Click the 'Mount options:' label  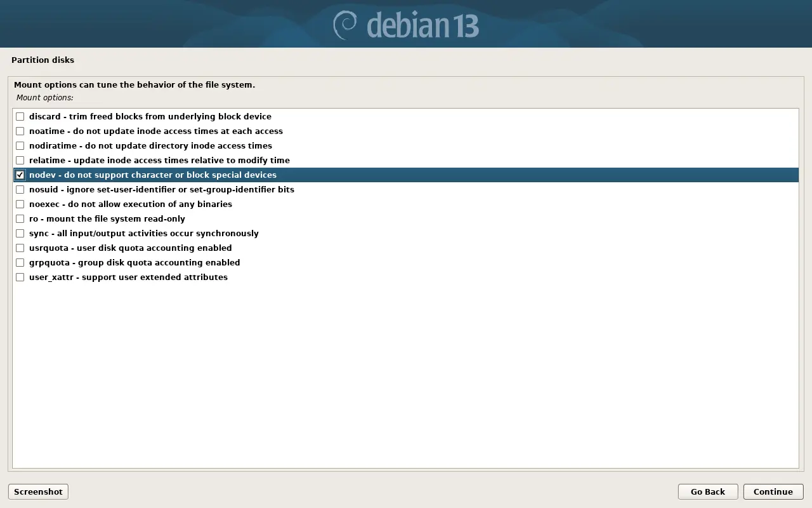click(x=45, y=98)
